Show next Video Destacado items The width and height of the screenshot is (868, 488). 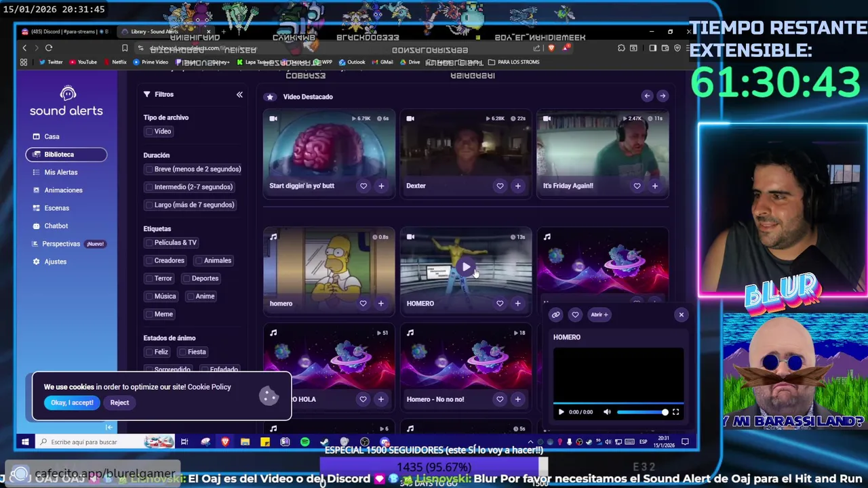click(663, 96)
